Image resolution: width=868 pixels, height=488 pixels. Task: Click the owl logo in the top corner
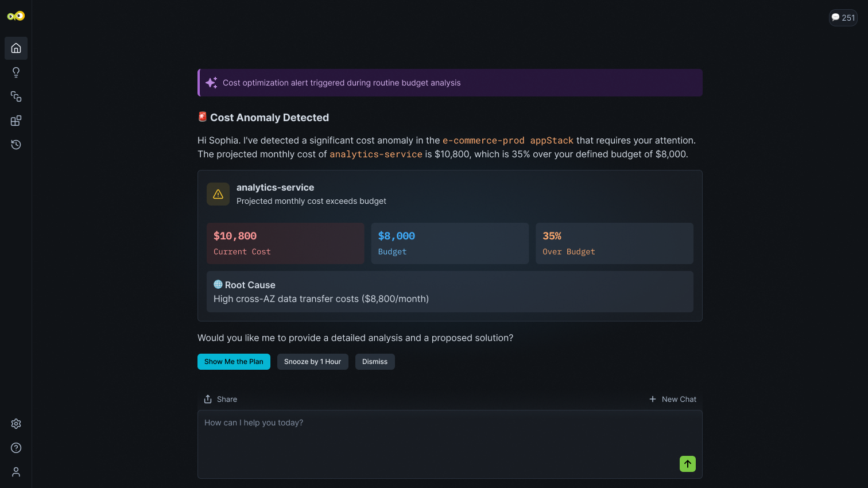click(x=16, y=16)
